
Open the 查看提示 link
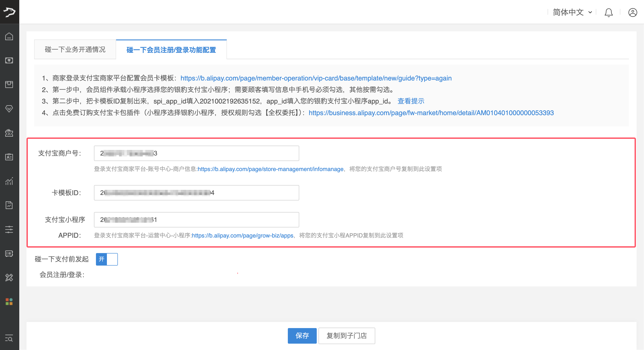click(x=411, y=101)
